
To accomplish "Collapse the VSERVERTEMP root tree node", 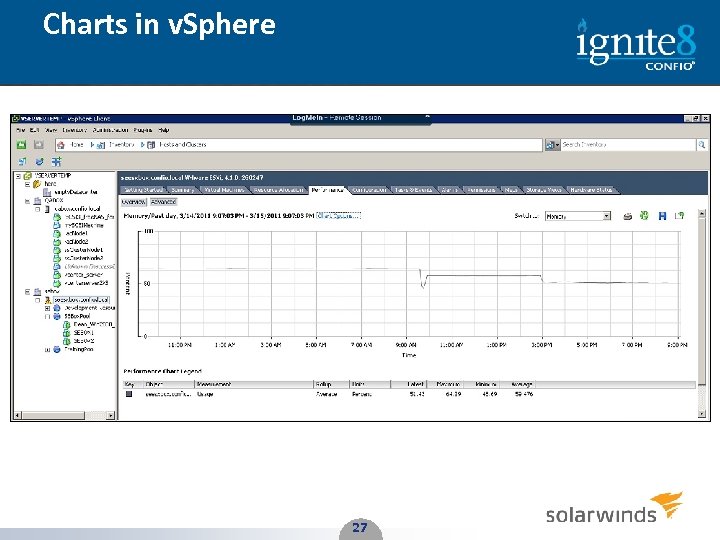I will click(18, 176).
